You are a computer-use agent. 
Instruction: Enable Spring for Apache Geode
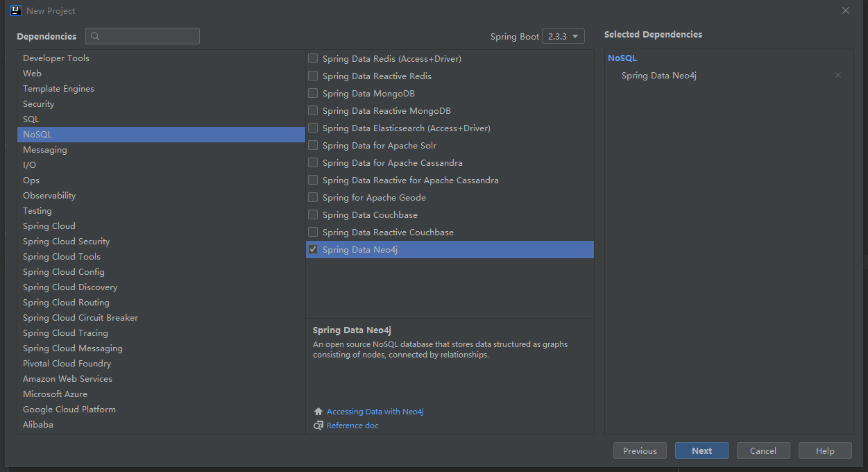312,197
